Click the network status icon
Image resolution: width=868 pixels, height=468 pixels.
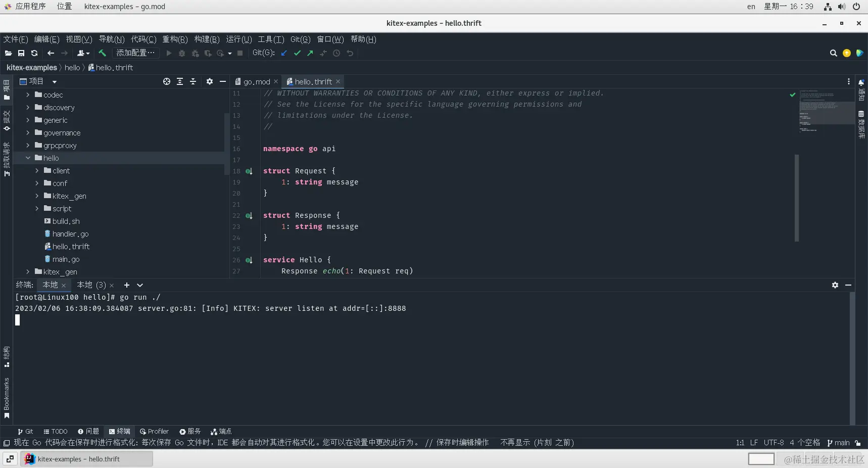828,7
